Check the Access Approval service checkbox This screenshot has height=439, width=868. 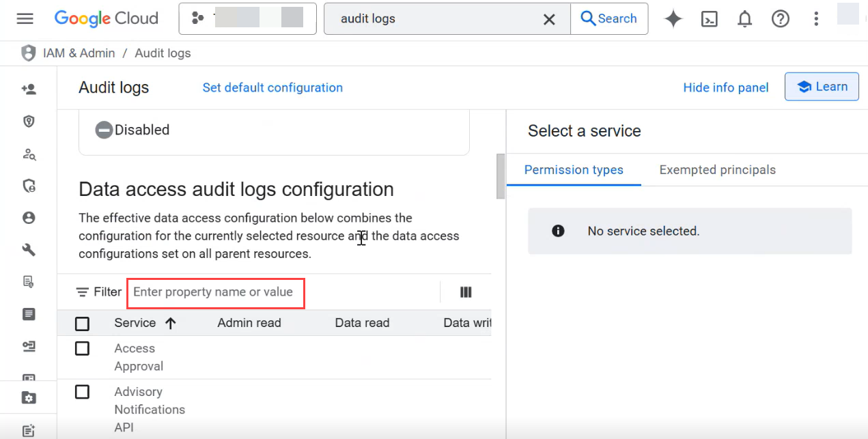pos(82,349)
